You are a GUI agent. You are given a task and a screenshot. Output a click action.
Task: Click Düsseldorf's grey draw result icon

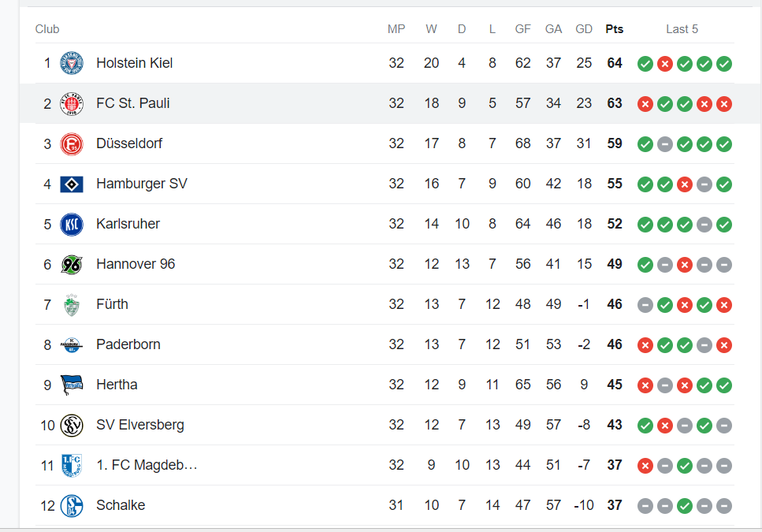click(x=665, y=144)
